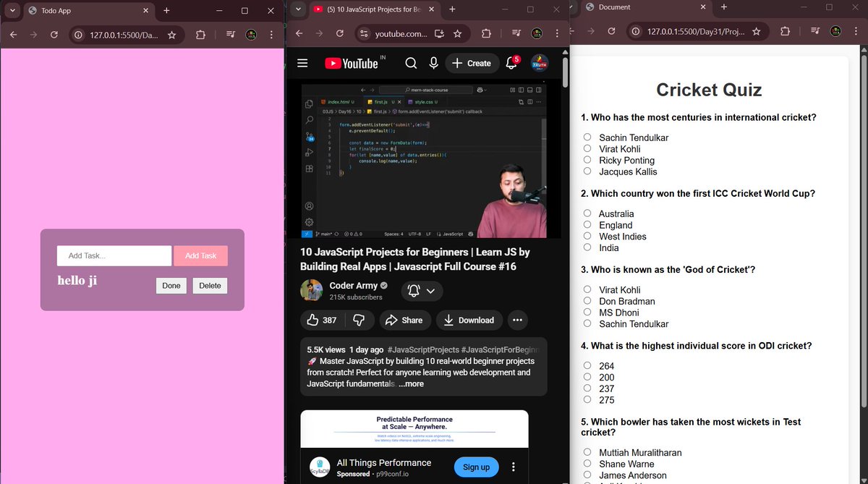This screenshot has height=484, width=868.
Task: Select Australia radio option
Action: tap(587, 213)
